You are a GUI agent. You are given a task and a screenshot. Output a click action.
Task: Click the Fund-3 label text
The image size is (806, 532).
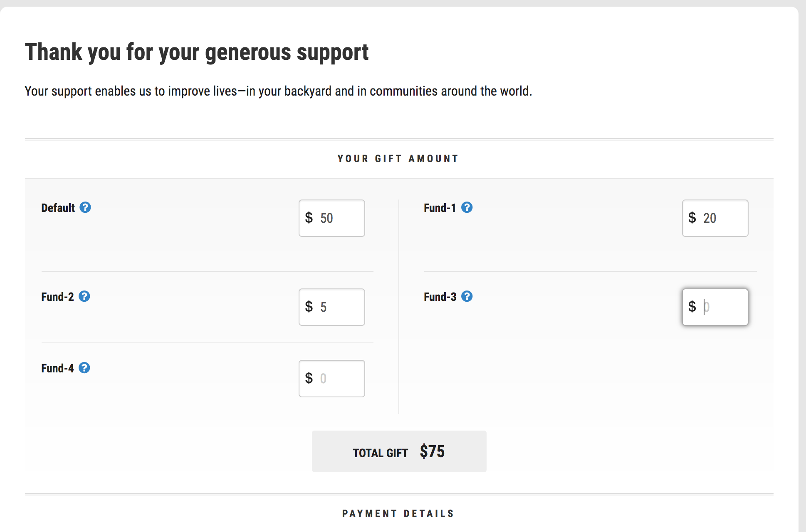pyautogui.click(x=440, y=296)
